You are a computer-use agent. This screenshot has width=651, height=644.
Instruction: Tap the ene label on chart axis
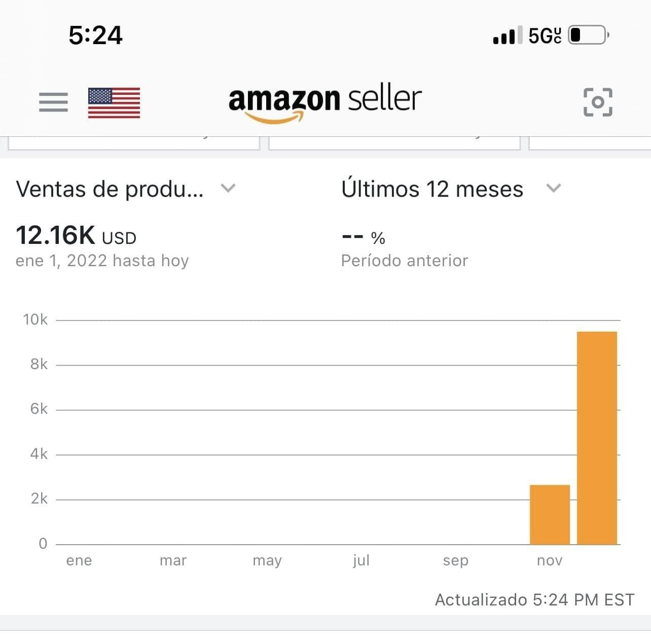79,560
